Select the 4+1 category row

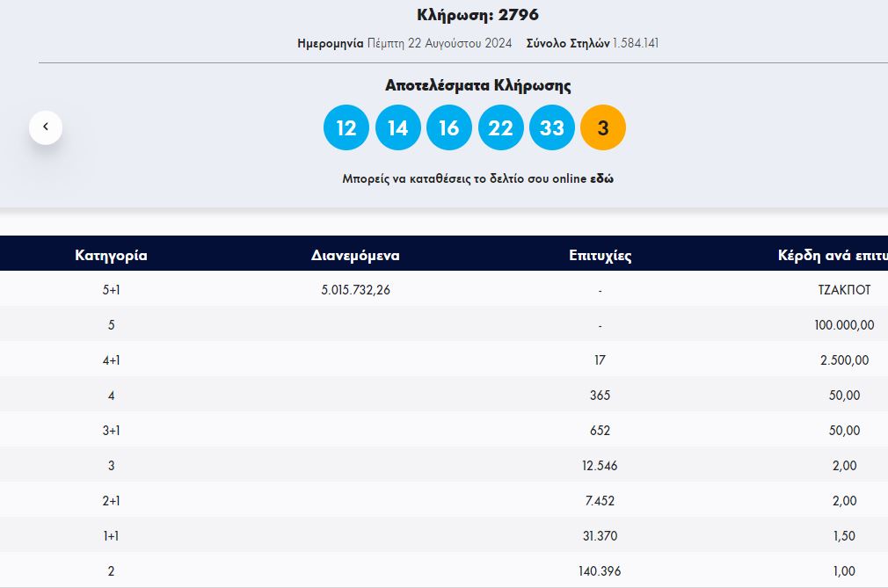point(111,359)
